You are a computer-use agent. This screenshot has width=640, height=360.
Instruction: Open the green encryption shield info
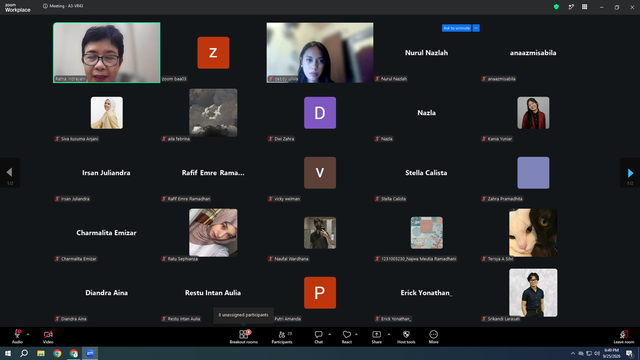556,7
